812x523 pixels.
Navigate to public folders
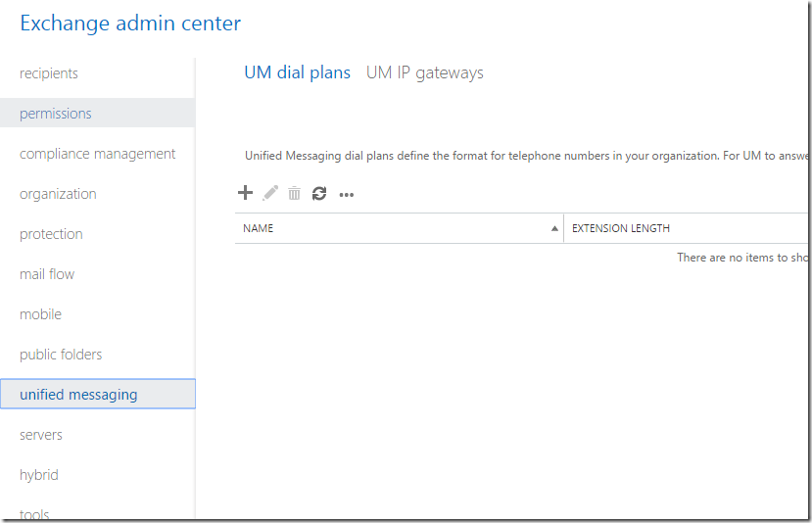pyautogui.click(x=61, y=355)
